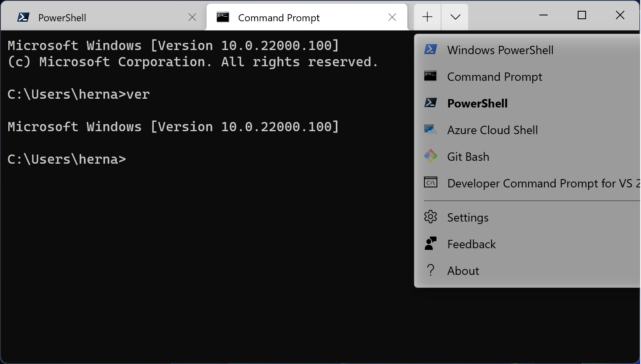Close the PowerShell tab
The image size is (641, 364).
click(192, 17)
